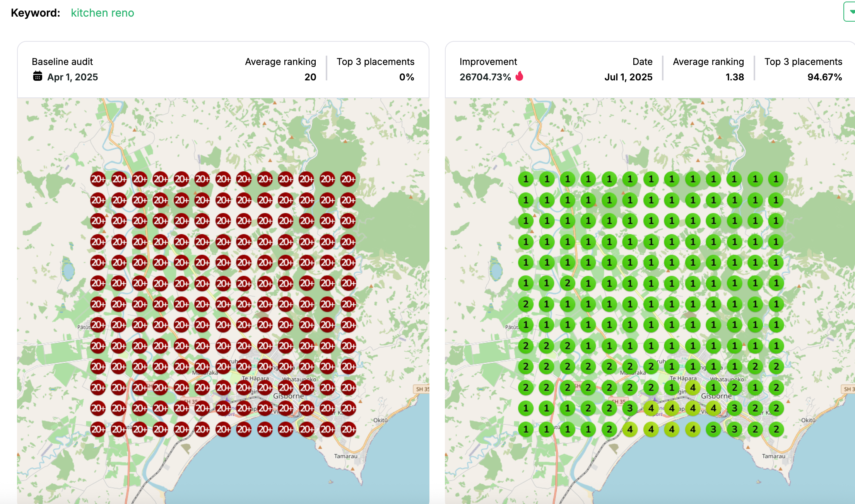Click the Average ranking value 1.38

click(x=735, y=77)
